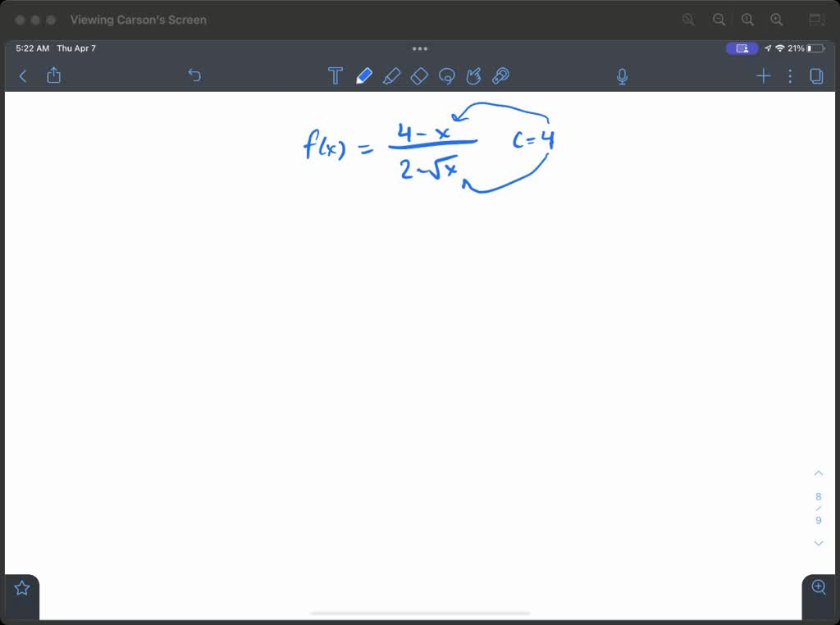Open the Share menu
Image resolution: width=840 pixels, height=625 pixels.
pos(53,75)
